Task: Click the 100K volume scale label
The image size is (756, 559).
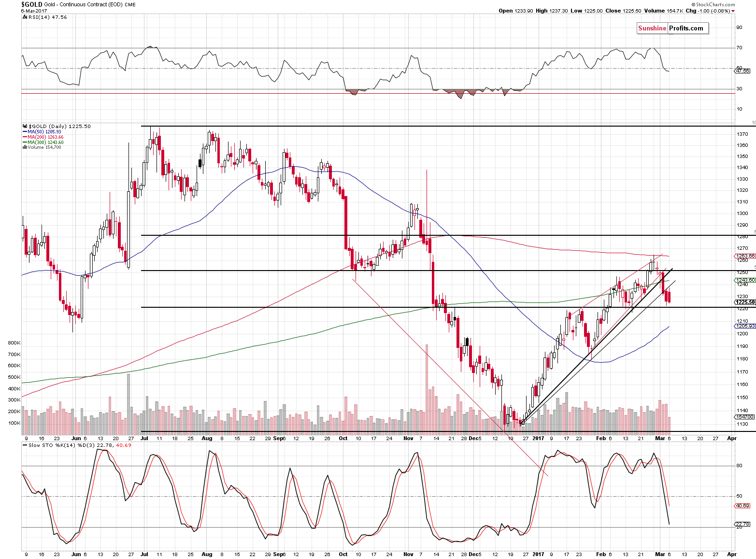Action: click(14, 423)
